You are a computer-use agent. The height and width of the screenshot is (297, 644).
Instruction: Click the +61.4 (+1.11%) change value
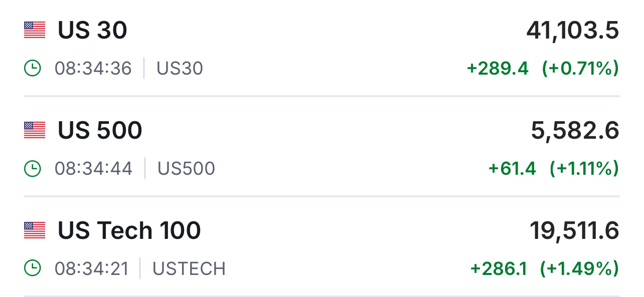click(553, 169)
